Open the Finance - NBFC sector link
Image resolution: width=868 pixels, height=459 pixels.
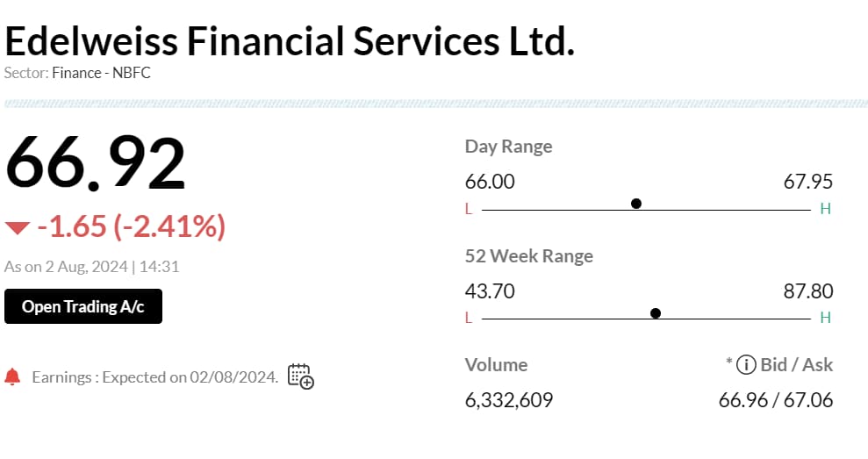click(101, 73)
